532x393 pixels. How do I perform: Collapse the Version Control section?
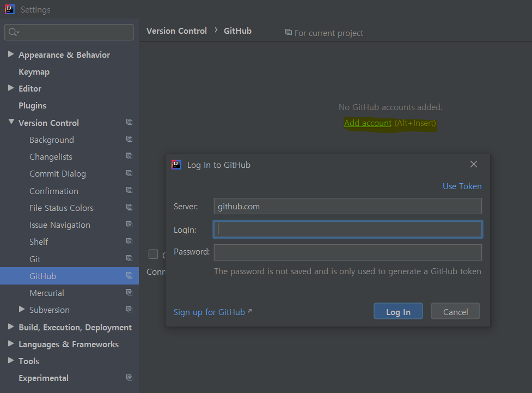[x=11, y=122]
